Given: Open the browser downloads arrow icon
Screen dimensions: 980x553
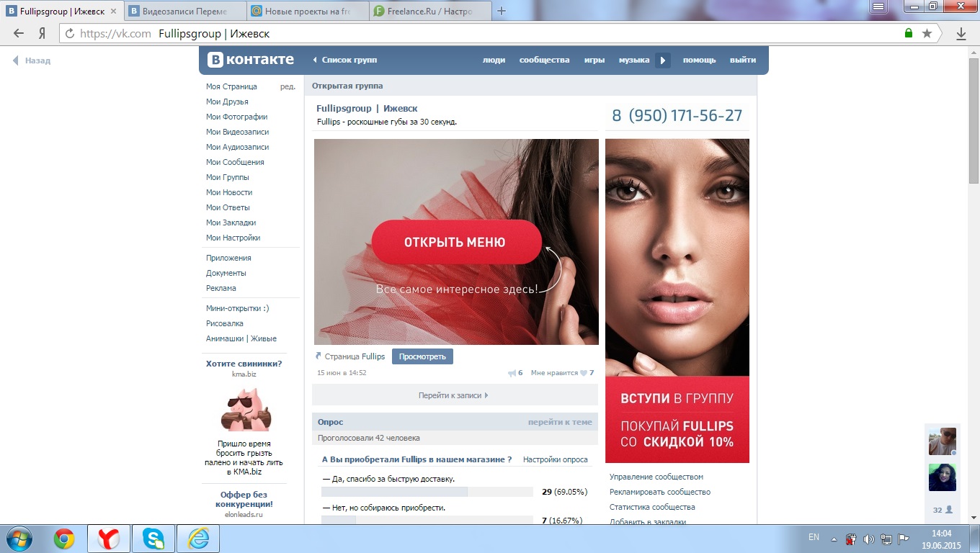Looking at the screenshot, I should pos(961,34).
